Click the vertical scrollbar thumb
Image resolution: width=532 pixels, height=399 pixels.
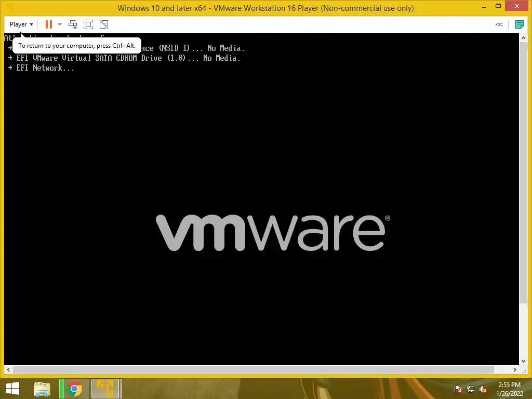pyautogui.click(x=523, y=172)
